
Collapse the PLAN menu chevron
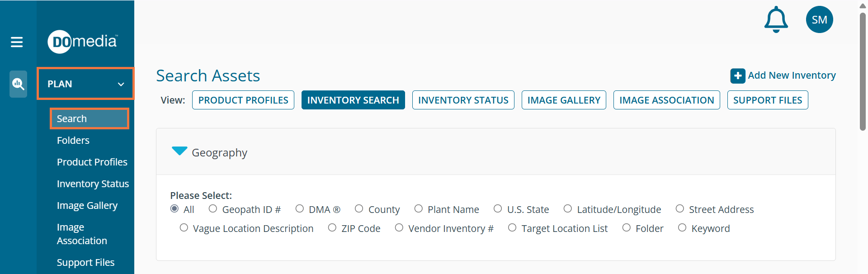click(x=121, y=84)
